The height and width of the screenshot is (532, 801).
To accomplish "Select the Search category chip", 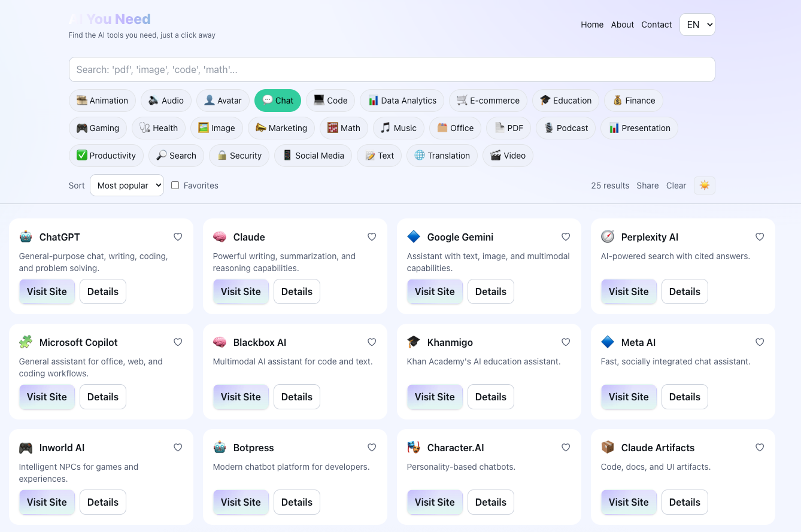I will [176, 156].
